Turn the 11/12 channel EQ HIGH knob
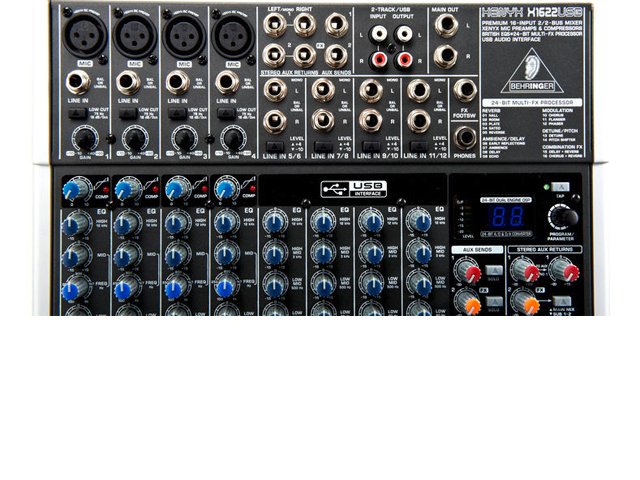Image resolution: width=640 pixels, height=480 pixels. tap(419, 221)
